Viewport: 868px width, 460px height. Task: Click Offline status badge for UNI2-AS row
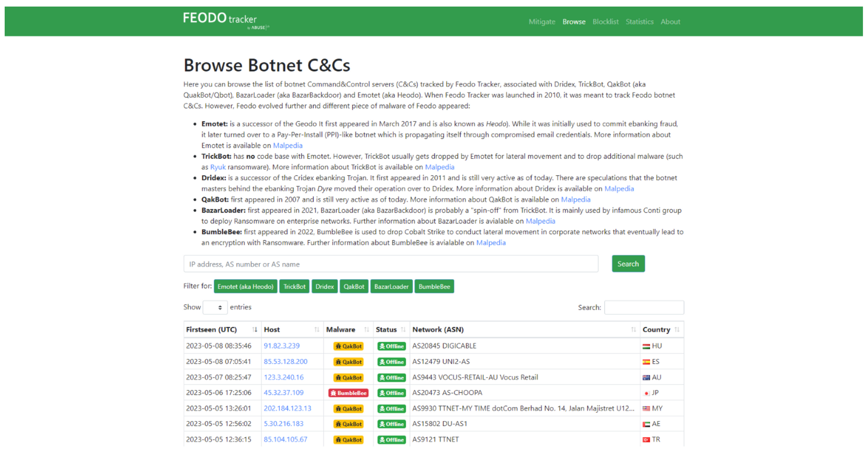pyautogui.click(x=391, y=362)
